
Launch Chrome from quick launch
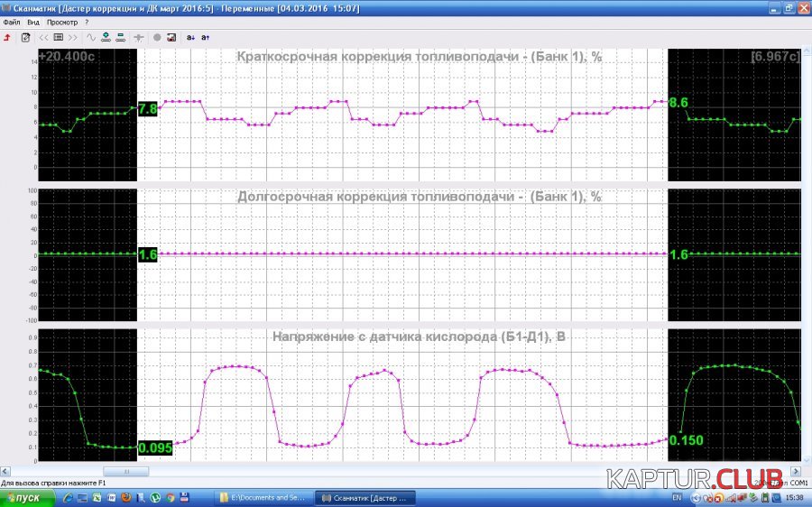tap(170, 498)
